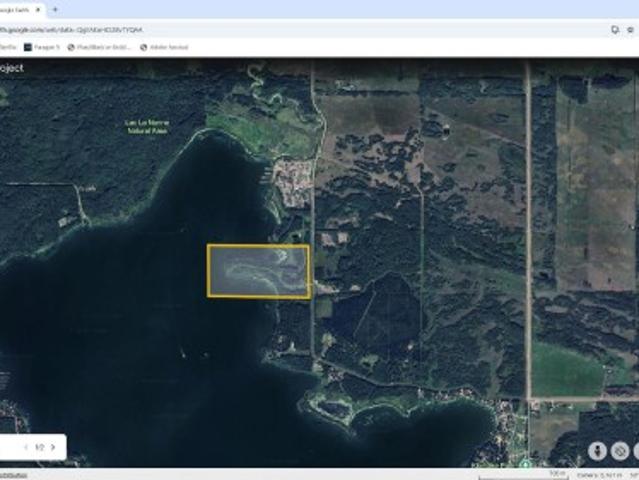639x480 pixels.
Task: Click the Lac La Nonne Natural Area label
Action: coord(147,126)
